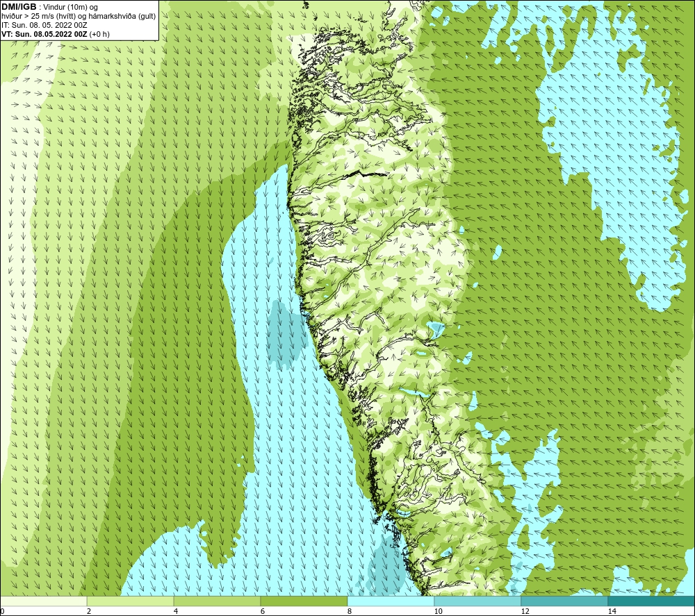Image resolution: width=695 pixels, height=616 pixels.
Task: Click the 10-12 m/s turquoise legend swatch
Action: pyautogui.click(x=478, y=601)
